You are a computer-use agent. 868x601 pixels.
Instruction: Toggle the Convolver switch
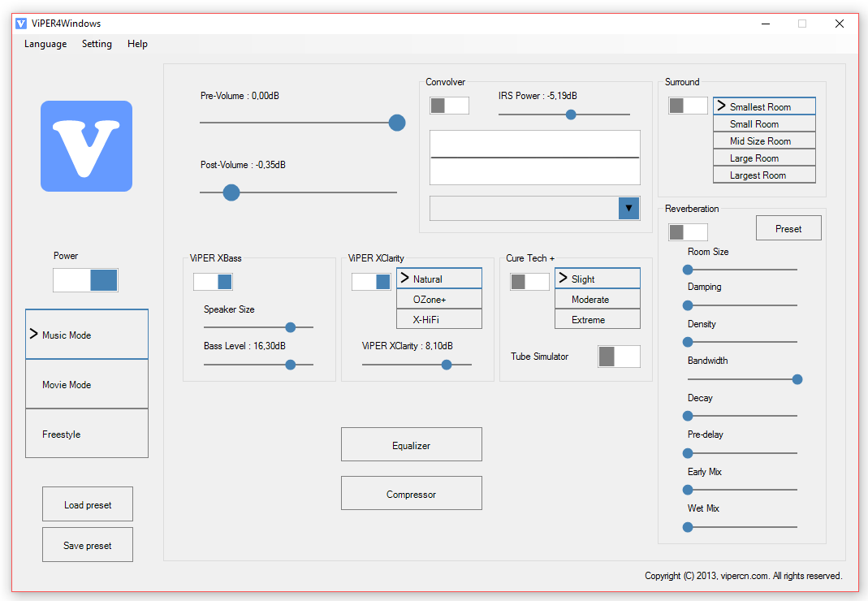[450, 106]
